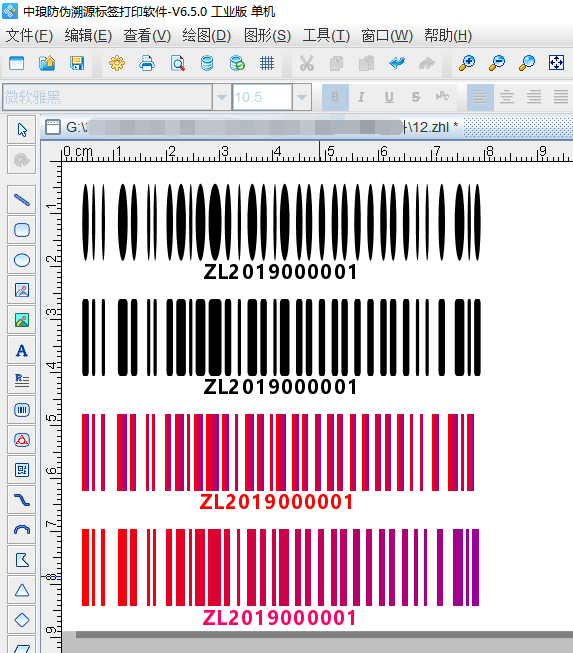Viewport: 573px width, 653px height.
Task: Toggle the small abc character spacing button
Action: (x=442, y=97)
